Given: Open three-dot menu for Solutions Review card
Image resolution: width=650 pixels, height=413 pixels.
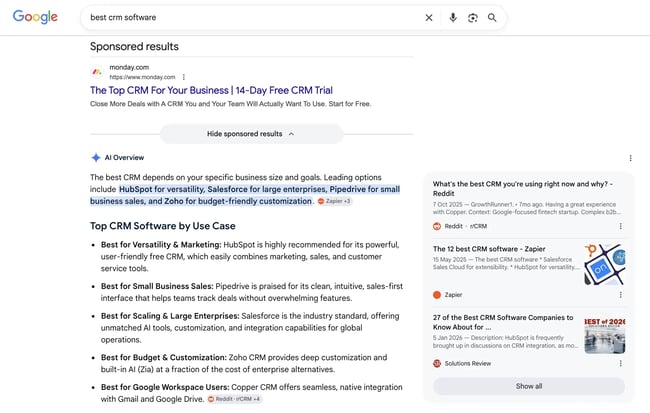Looking at the screenshot, I should pyautogui.click(x=621, y=363).
